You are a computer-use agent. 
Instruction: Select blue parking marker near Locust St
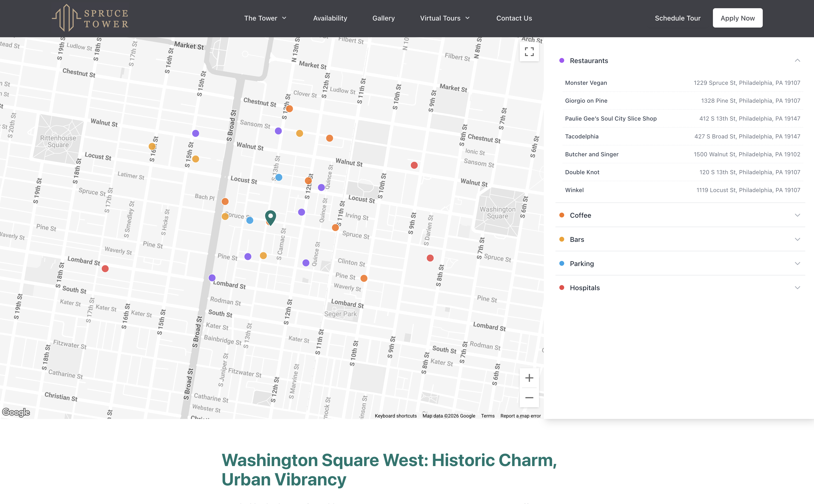point(279,177)
